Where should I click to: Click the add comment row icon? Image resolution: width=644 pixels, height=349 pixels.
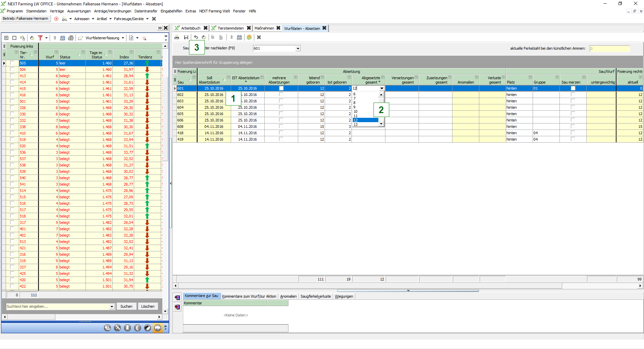coord(177,297)
